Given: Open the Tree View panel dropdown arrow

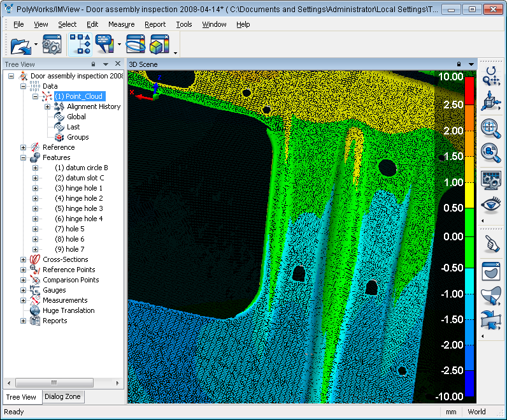Looking at the screenshot, I should click(x=105, y=64).
